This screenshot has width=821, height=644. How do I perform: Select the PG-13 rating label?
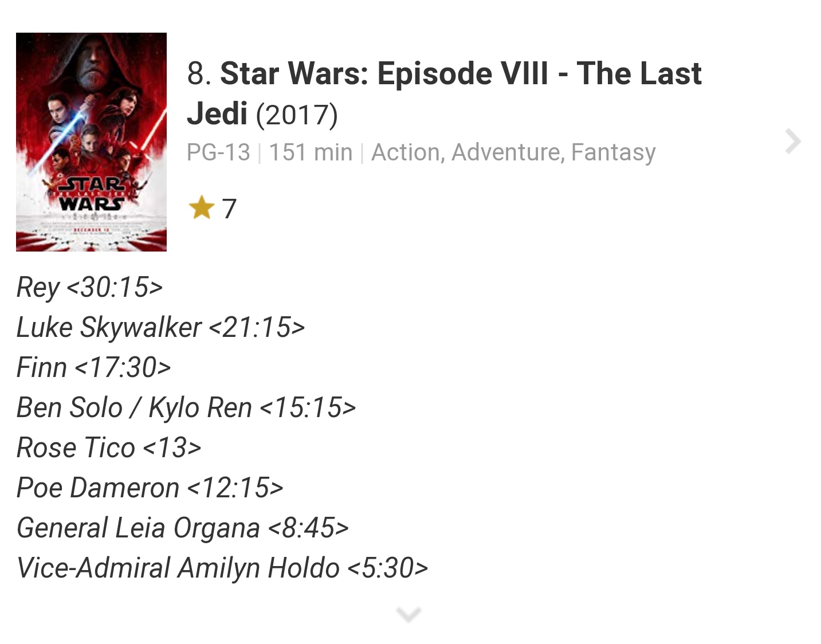[218, 152]
